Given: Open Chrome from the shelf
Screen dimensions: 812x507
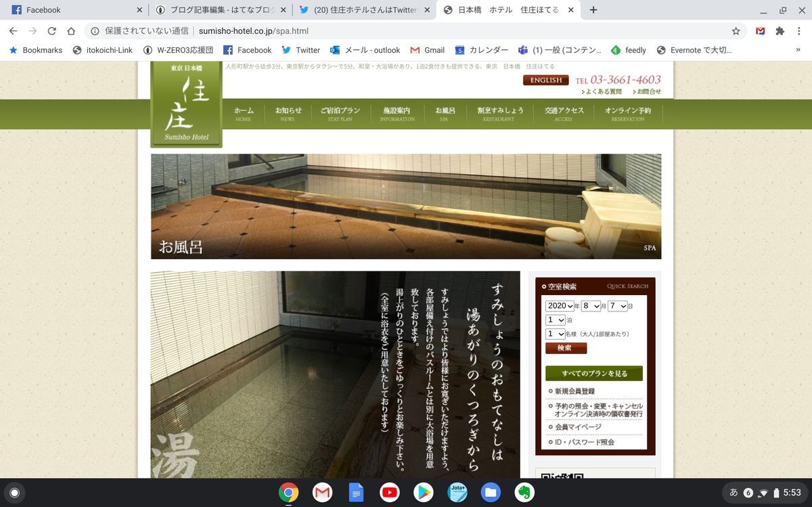Looking at the screenshot, I should [x=289, y=493].
